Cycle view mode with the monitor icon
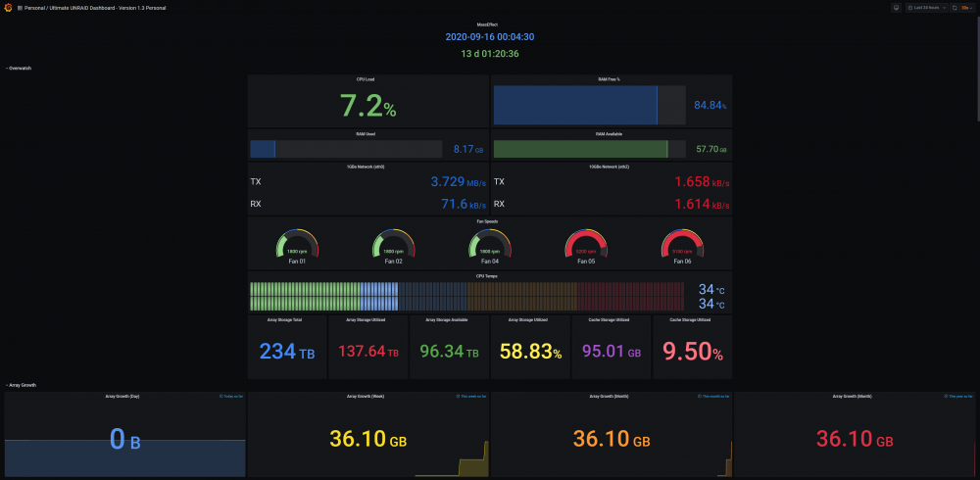Image resolution: width=980 pixels, height=480 pixels. [897, 8]
